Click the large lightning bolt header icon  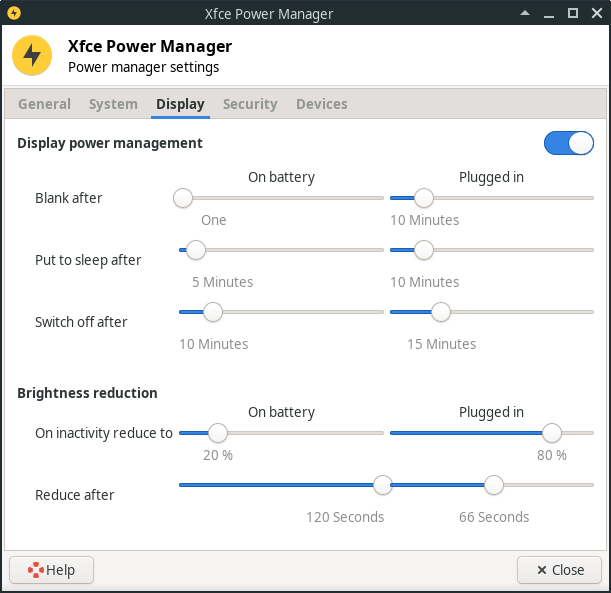click(x=32, y=55)
